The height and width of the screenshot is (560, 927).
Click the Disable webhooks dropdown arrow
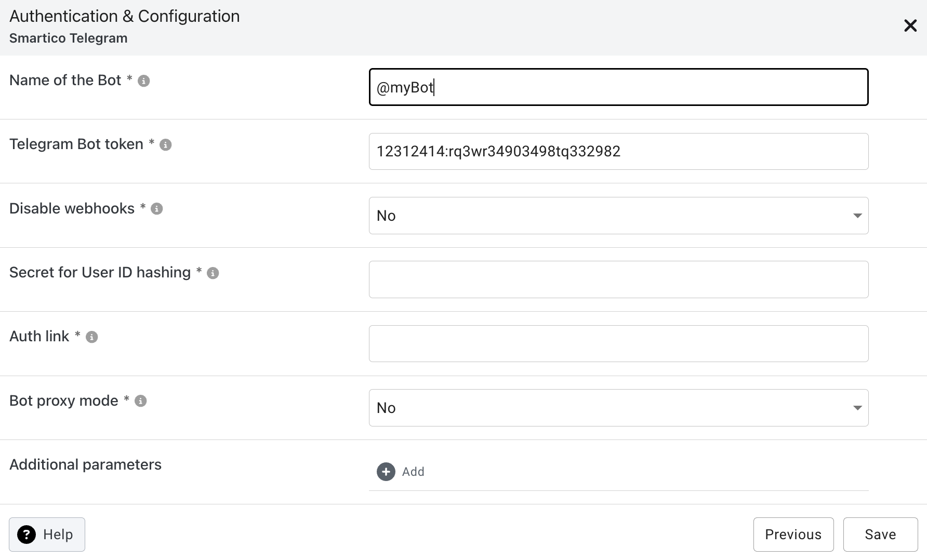point(857,216)
